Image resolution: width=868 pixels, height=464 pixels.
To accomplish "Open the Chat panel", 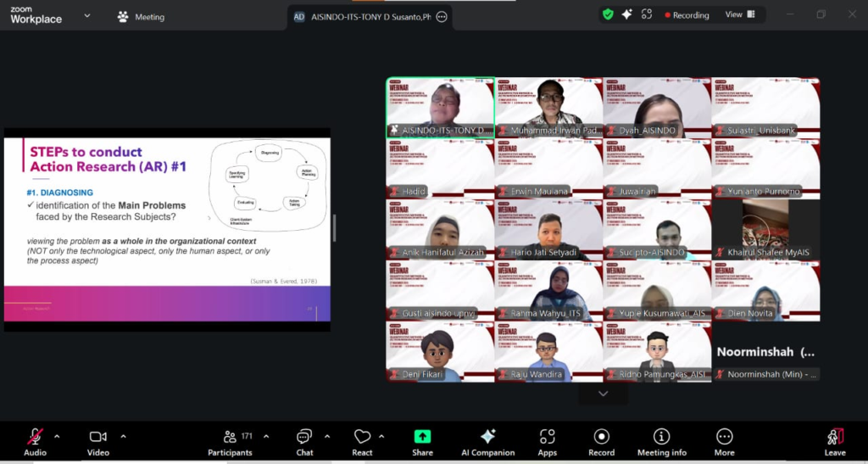I will tap(304, 437).
